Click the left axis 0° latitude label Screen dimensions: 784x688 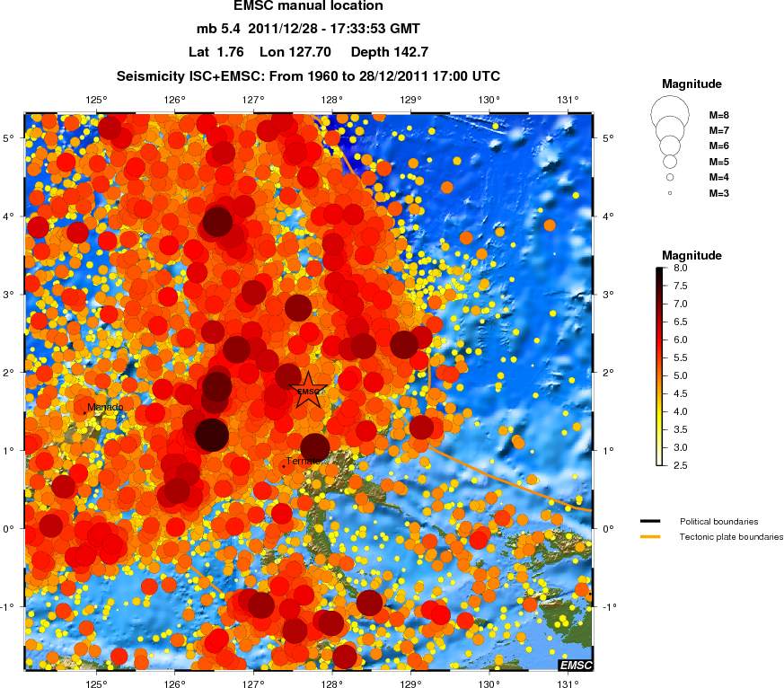[8, 529]
